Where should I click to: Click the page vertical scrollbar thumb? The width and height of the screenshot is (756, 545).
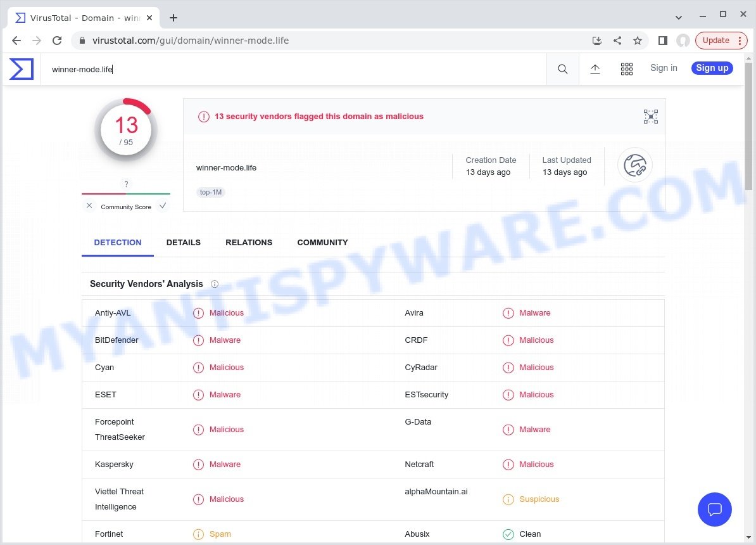(x=748, y=125)
